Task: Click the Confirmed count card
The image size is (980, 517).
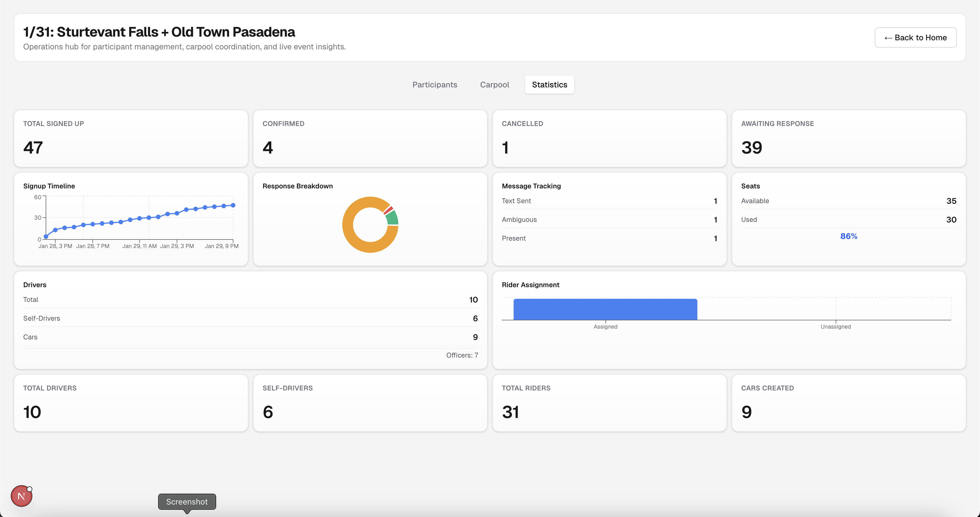Action: [370, 138]
